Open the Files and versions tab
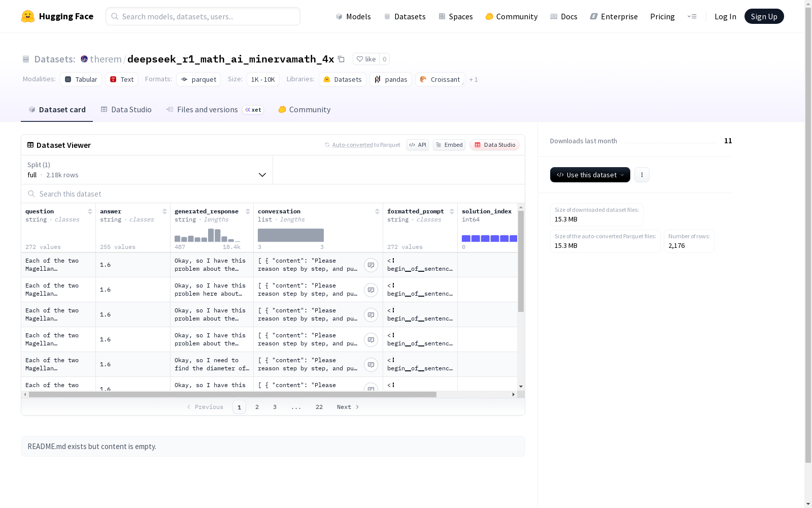 pos(215,109)
